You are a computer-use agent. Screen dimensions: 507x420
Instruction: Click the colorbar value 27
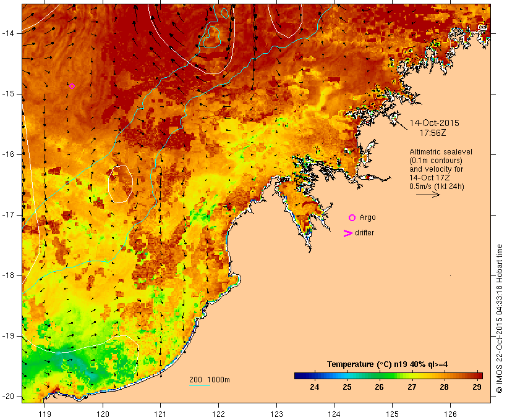point(412,387)
